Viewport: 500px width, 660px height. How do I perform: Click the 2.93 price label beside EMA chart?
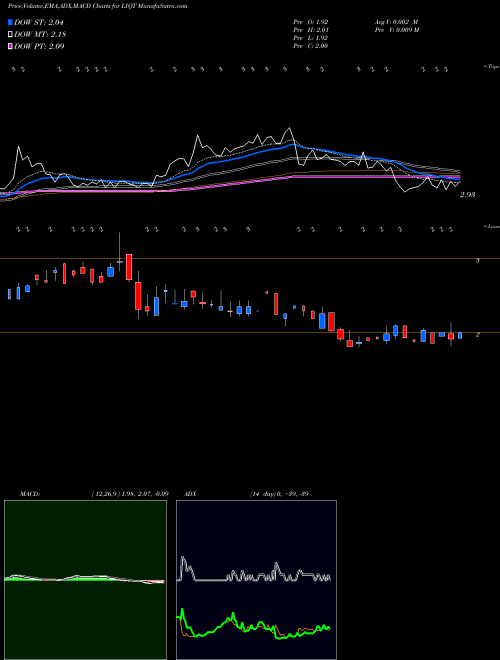pos(468,195)
